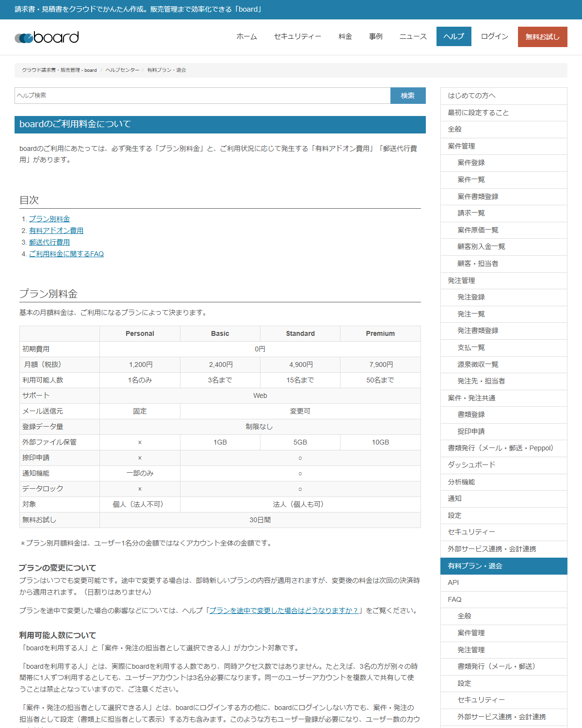Viewport: 582px width, 728px height.
Task: Select active sidebar item 有料プラン・退会
Action: pyautogui.click(x=503, y=566)
